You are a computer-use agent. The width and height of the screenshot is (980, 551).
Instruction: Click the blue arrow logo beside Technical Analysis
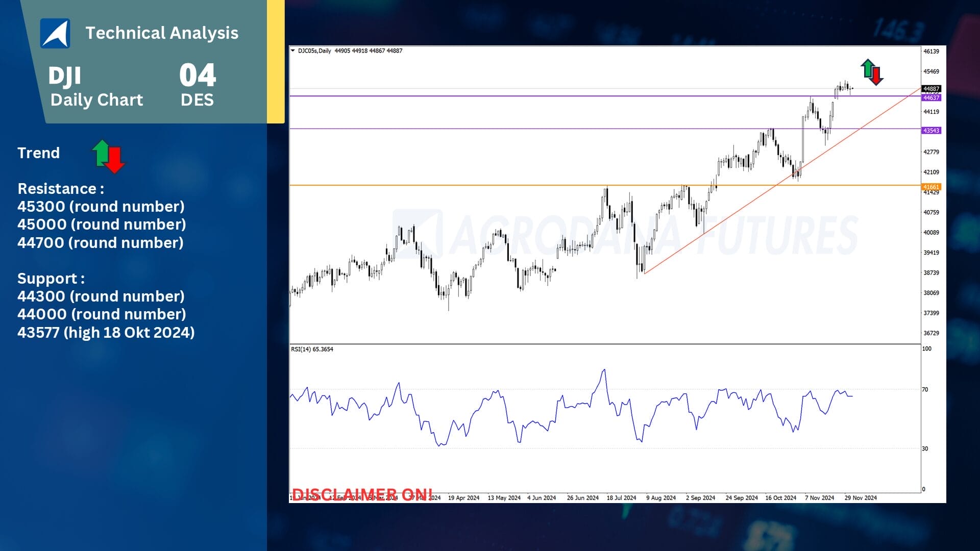click(x=55, y=33)
